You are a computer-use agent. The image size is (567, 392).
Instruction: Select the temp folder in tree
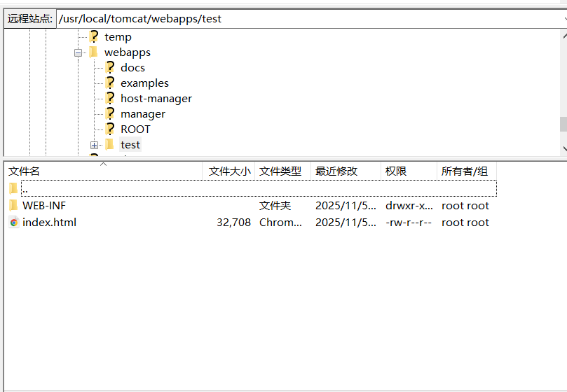118,37
